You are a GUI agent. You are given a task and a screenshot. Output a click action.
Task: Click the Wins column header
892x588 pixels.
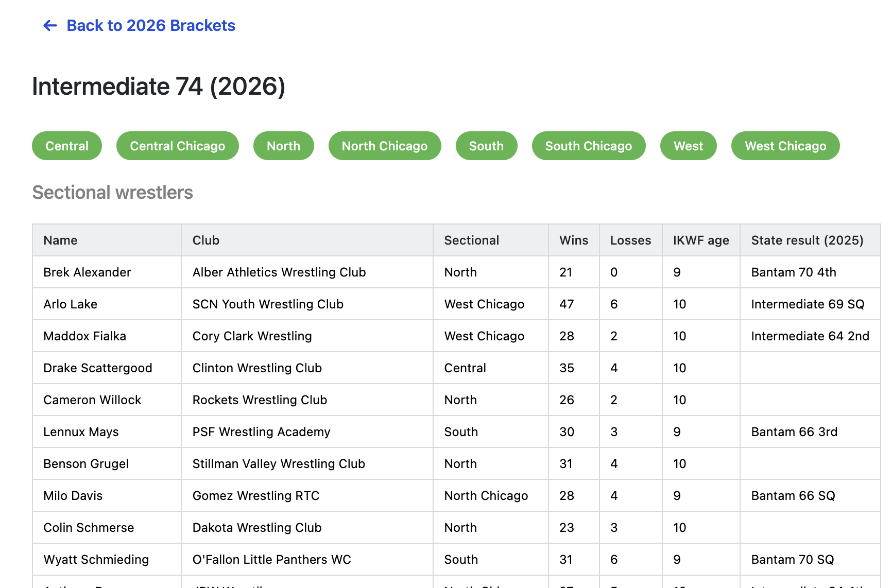573,240
